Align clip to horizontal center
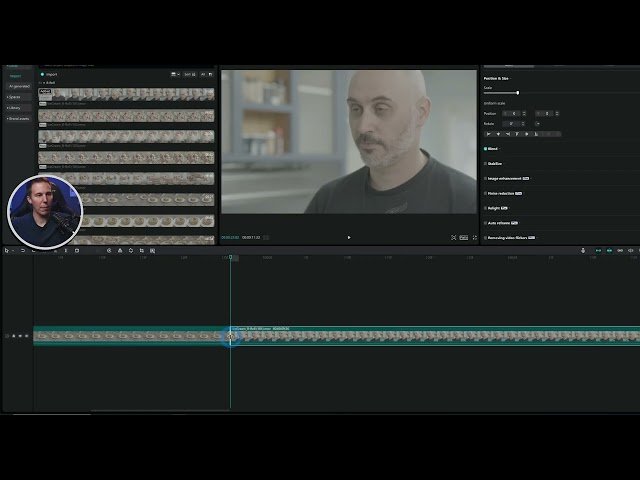Viewport: 640px width, 480px height. pyautogui.click(x=498, y=134)
